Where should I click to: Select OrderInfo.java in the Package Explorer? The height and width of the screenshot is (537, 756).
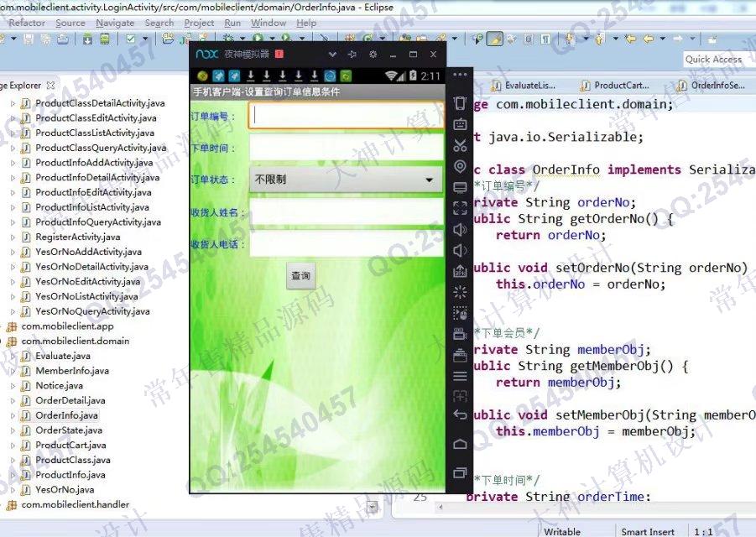66,415
